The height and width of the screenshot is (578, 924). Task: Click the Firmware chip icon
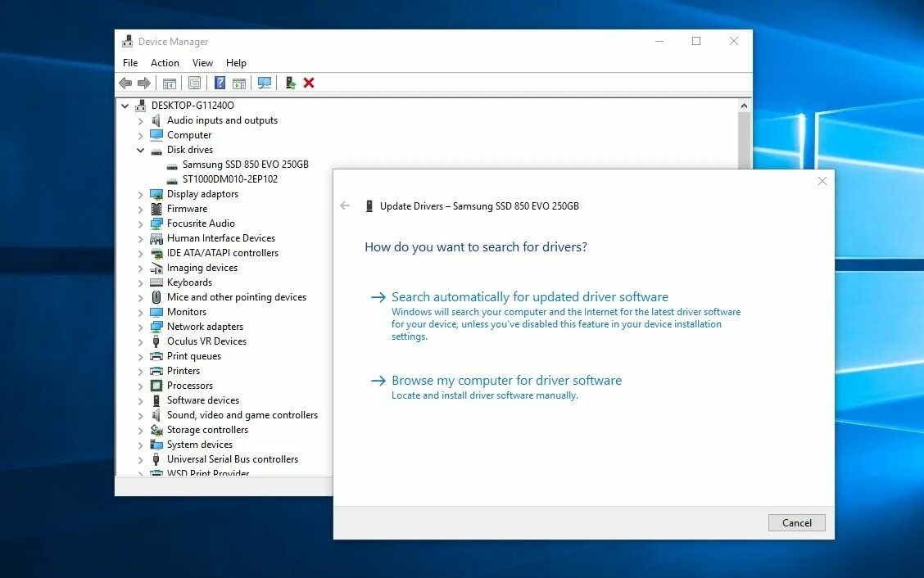pyautogui.click(x=156, y=209)
